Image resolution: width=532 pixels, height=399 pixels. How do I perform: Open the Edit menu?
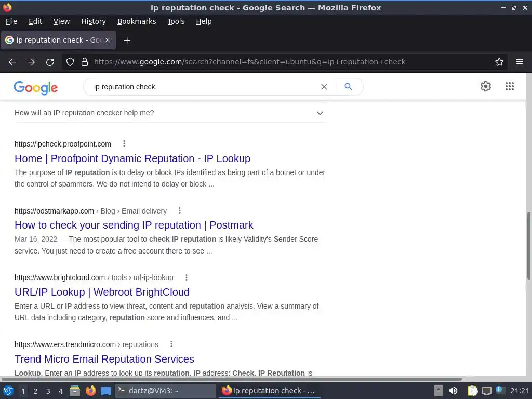point(35,21)
